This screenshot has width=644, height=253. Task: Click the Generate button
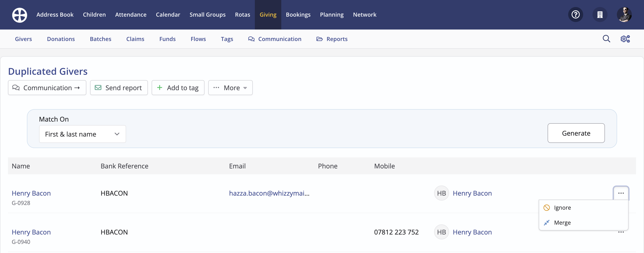point(576,133)
